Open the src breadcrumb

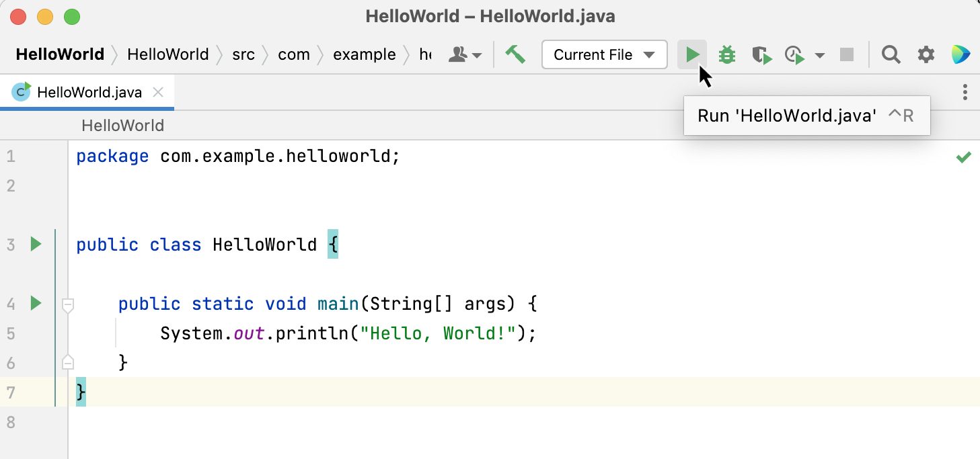point(243,54)
